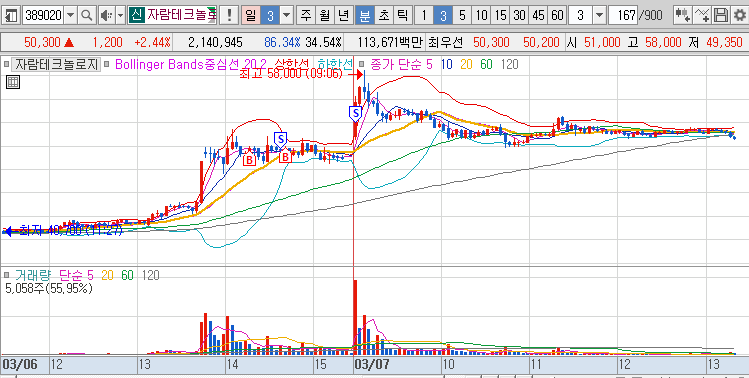Screen dimensions: 749x378
Task: Save chart with the floppy disk icon
Action: 720,16
